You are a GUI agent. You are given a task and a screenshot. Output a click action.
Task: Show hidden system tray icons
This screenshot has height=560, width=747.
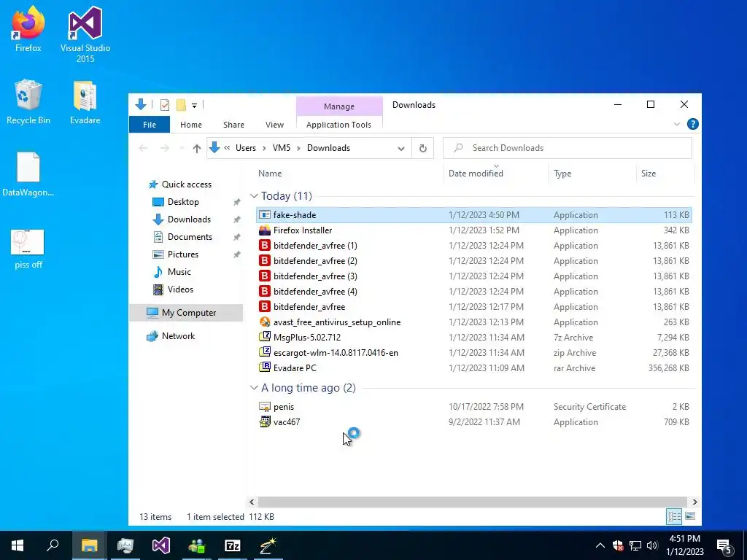point(600,545)
